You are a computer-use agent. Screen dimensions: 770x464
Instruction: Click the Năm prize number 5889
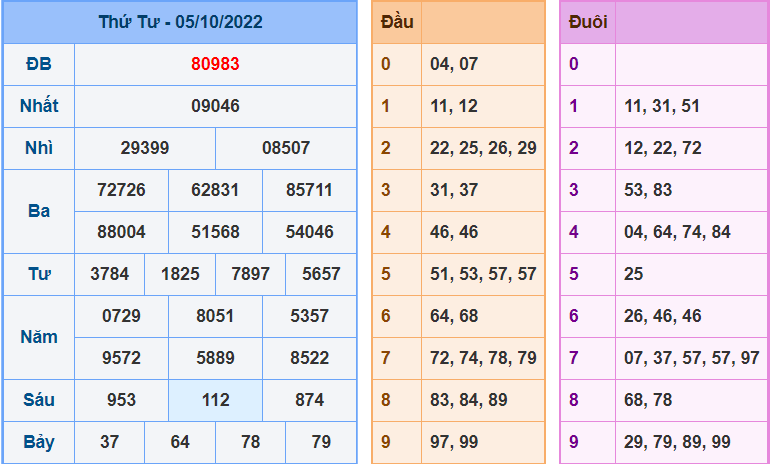pyautogui.click(x=215, y=358)
